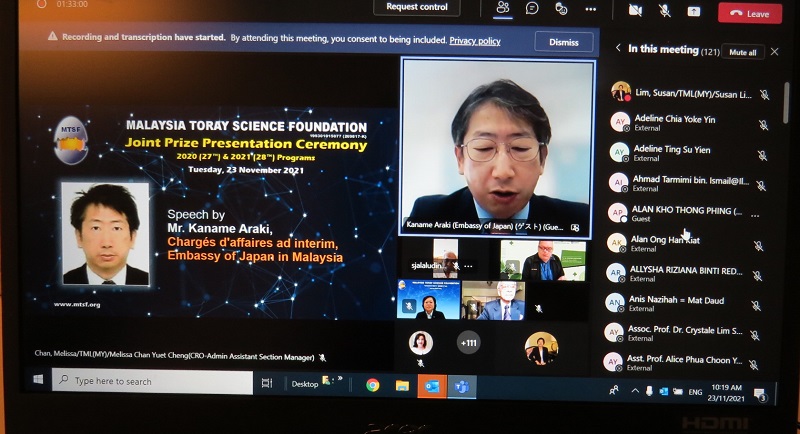
Task: Open File Explorer from taskbar
Action: tap(402, 386)
